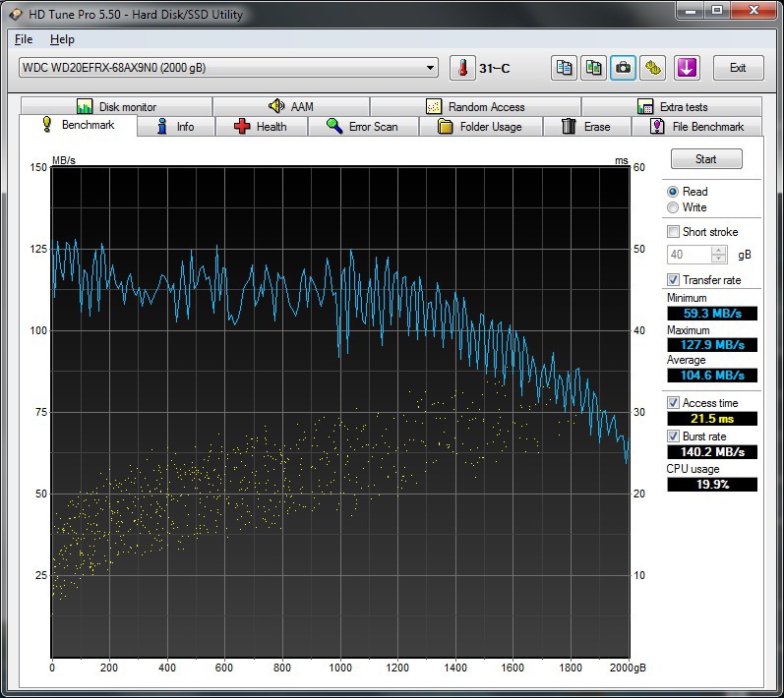Click the copy screenshot to clipboard icon
This screenshot has height=698, width=784.
click(594, 68)
